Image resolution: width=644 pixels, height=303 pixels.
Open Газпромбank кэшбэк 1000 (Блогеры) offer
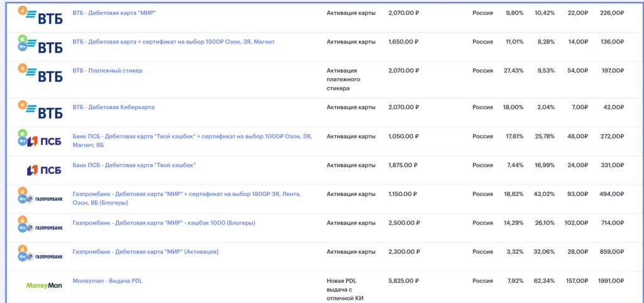click(164, 223)
